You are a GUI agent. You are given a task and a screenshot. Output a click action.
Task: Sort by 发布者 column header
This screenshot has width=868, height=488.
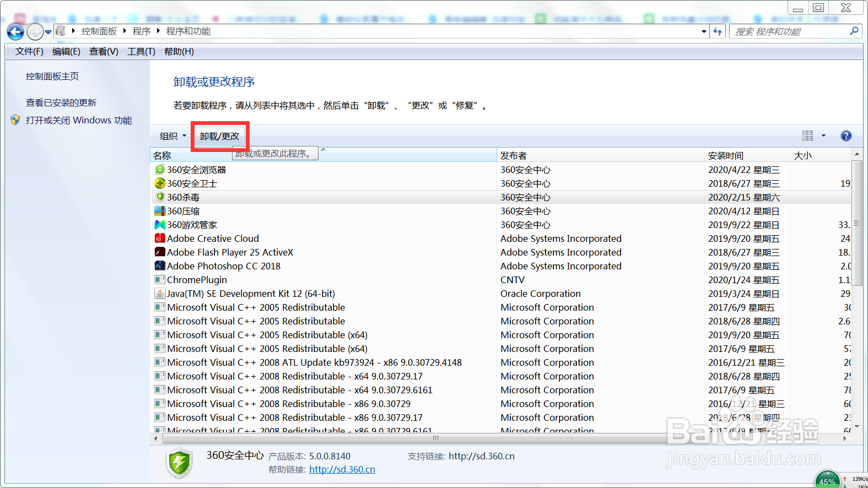(601, 155)
